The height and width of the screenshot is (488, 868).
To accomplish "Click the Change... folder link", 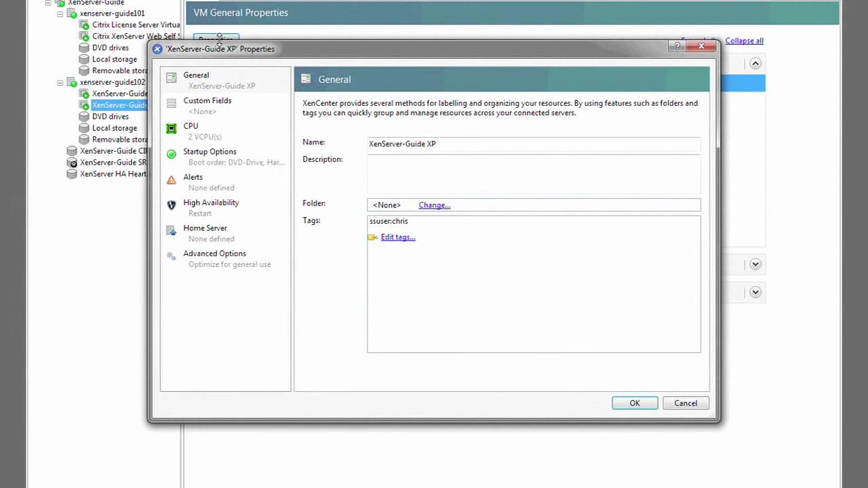I will (x=434, y=205).
